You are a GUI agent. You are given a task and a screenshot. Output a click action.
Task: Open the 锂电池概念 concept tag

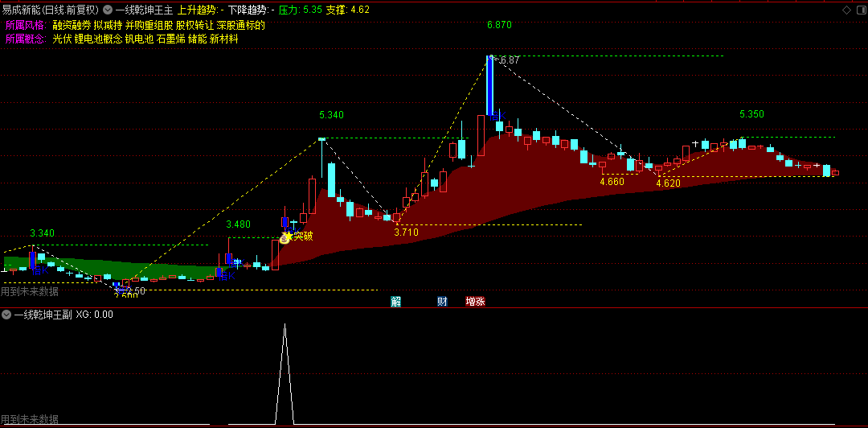click(99, 39)
